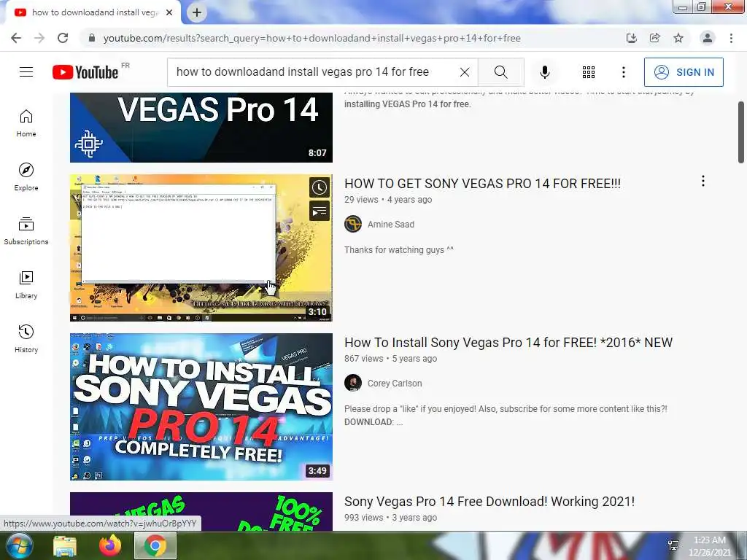Image resolution: width=747 pixels, height=560 pixels.
Task: Open the Amine Saad channel avatar
Action: coord(353,224)
